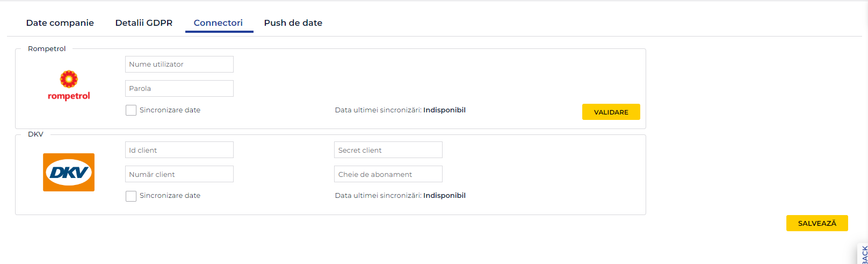Click into the Parola field
This screenshot has width=868, height=264.
click(179, 88)
